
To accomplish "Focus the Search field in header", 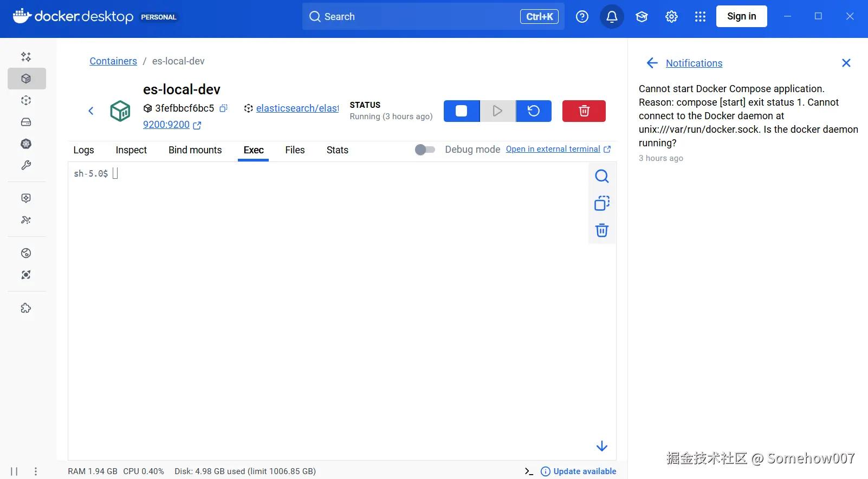I will point(433,17).
